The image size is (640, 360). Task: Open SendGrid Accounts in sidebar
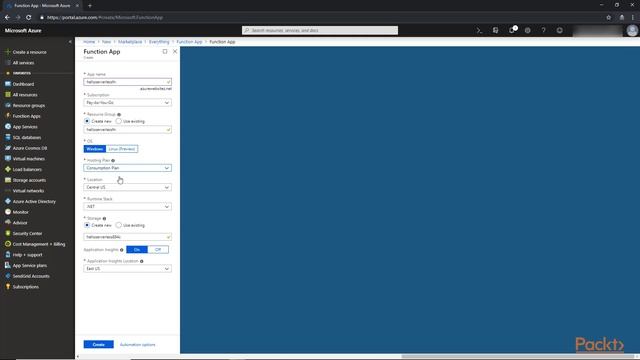pyautogui.click(x=27, y=276)
